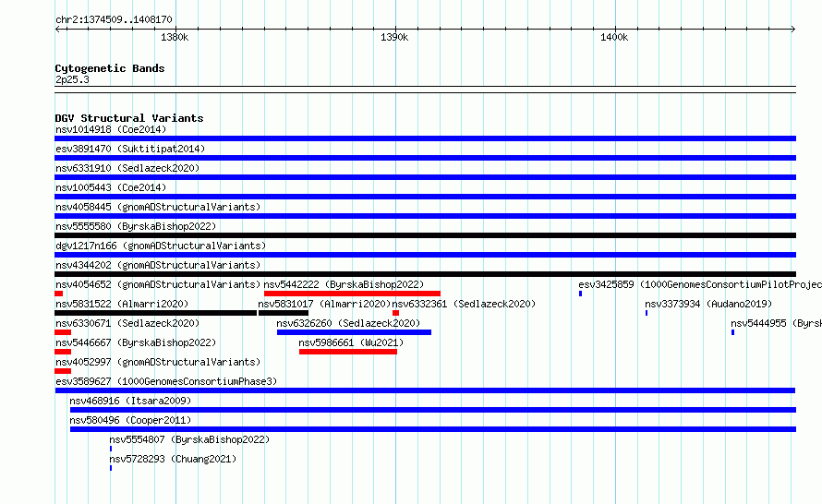Click the black bar under nsv5831522
Image resolution: width=822 pixels, height=504 pixels.
click(x=156, y=313)
